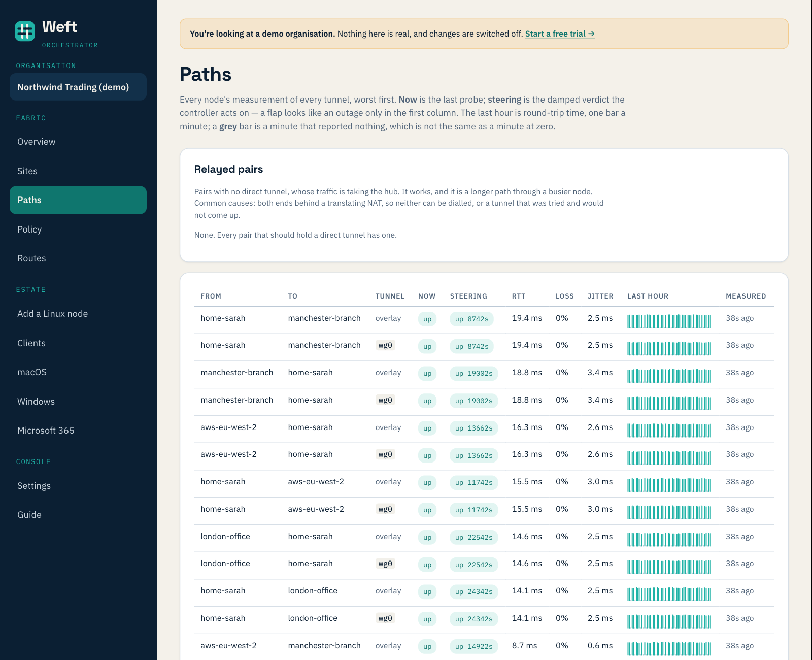This screenshot has height=660, width=812.
Task: Open the Northwind Trading (demo) organisation selector
Action: pyautogui.click(x=78, y=87)
